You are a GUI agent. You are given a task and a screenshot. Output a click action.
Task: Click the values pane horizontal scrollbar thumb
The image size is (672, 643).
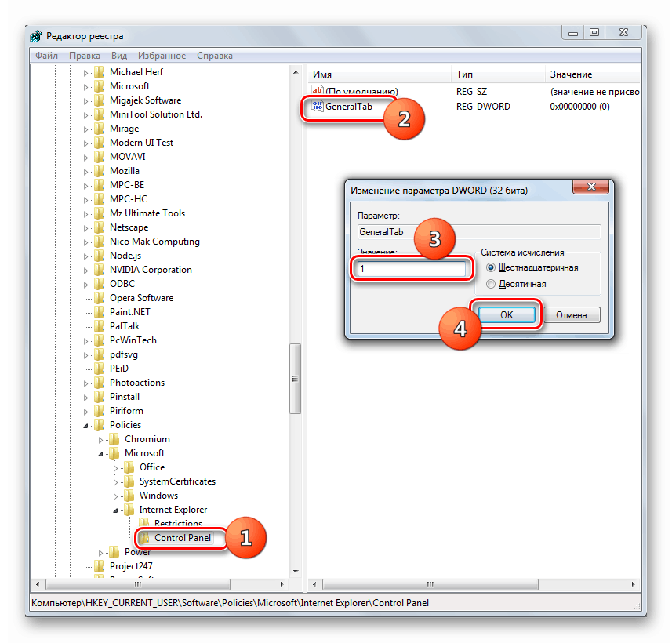coord(430,584)
